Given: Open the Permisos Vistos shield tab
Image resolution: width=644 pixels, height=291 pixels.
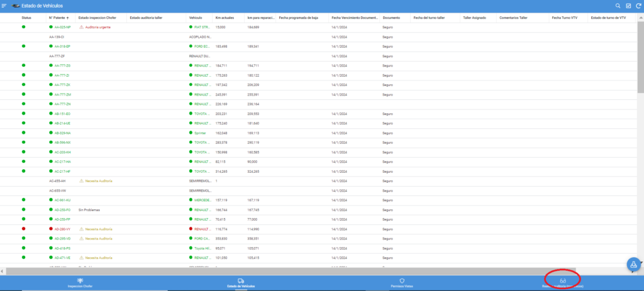Looking at the screenshot, I should tap(401, 283).
